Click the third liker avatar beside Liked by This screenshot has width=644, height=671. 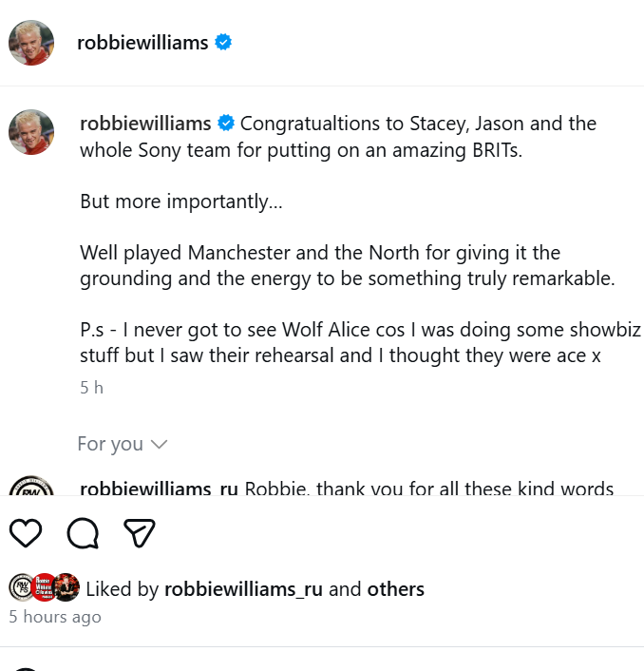point(66,588)
